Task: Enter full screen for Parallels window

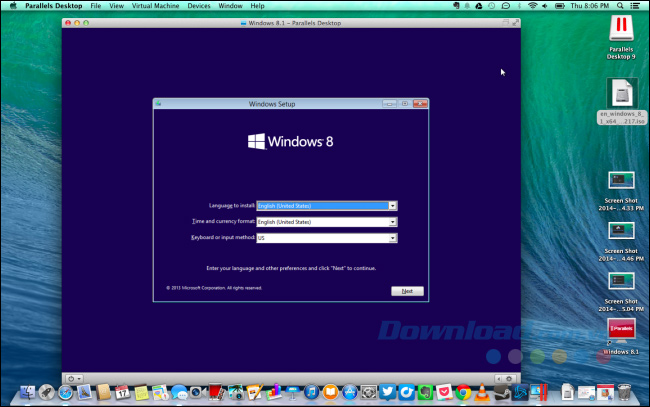Action: 515,23
